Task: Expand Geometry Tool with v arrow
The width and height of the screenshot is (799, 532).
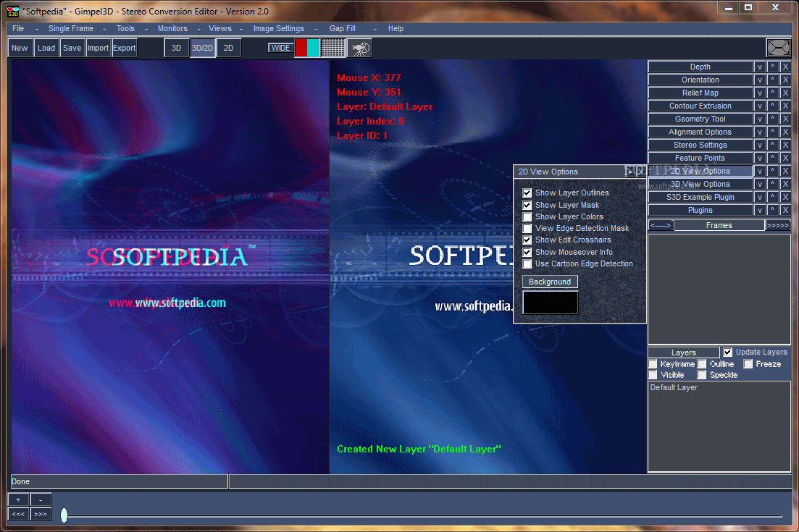Action: (760, 119)
